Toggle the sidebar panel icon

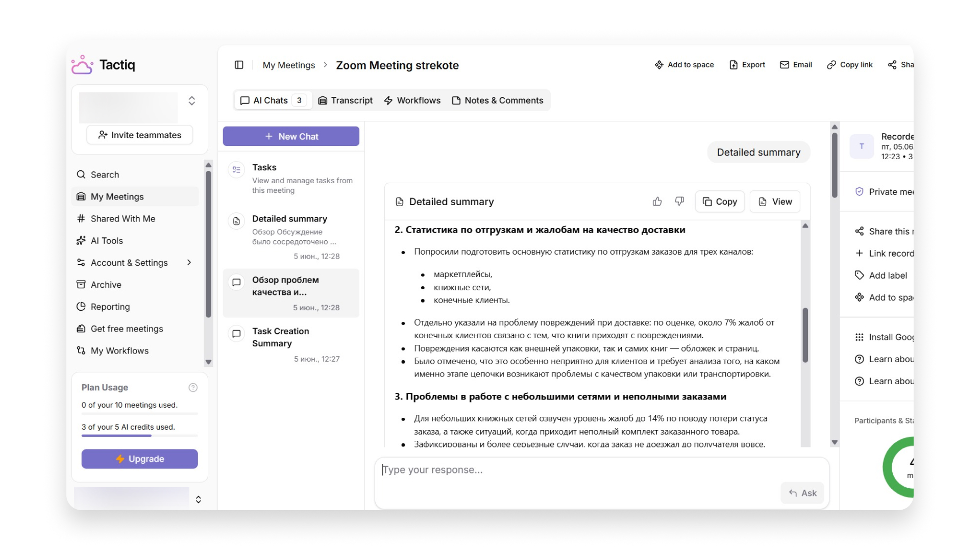tap(239, 65)
